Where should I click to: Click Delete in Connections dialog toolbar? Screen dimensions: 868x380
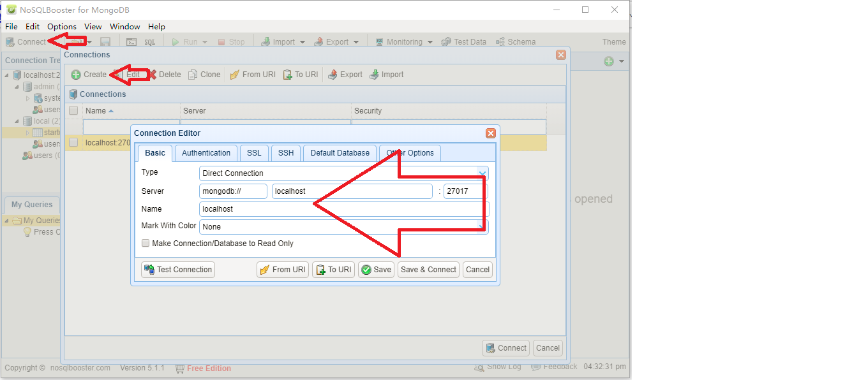pyautogui.click(x=165, y=75)
